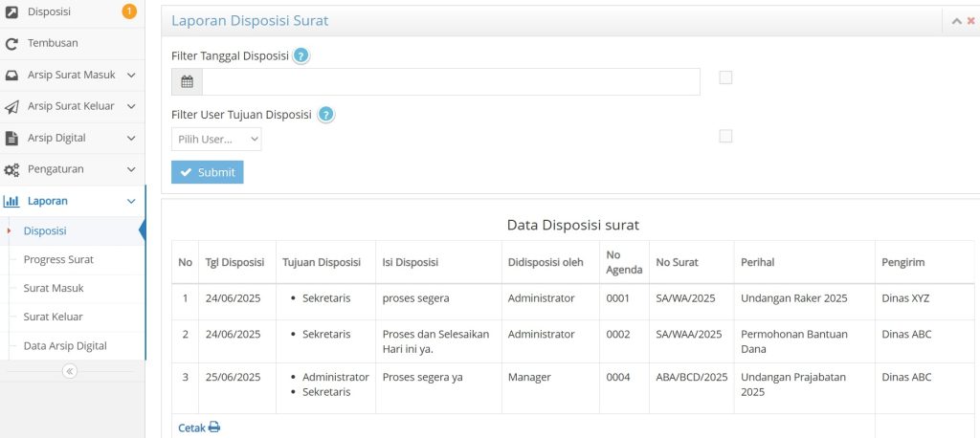Click the Arsip Surat Keluar paper-plane icon
The width and height of the screenshot is (980, 438).
click(11, 107)
